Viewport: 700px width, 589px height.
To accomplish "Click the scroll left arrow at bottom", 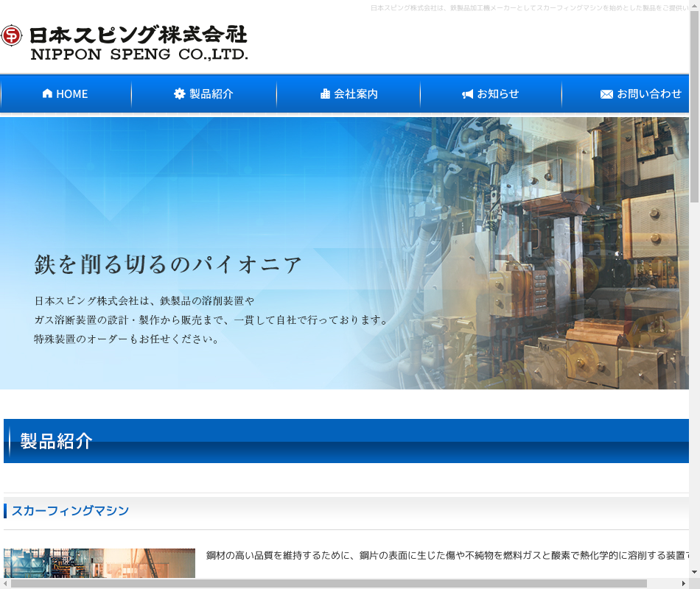I will click(6, 584).
